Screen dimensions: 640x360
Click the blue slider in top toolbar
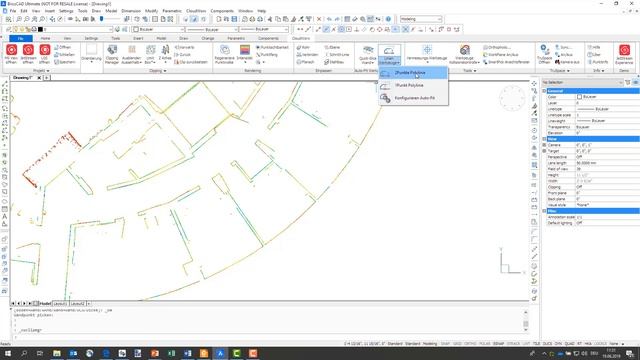(102, 19)
